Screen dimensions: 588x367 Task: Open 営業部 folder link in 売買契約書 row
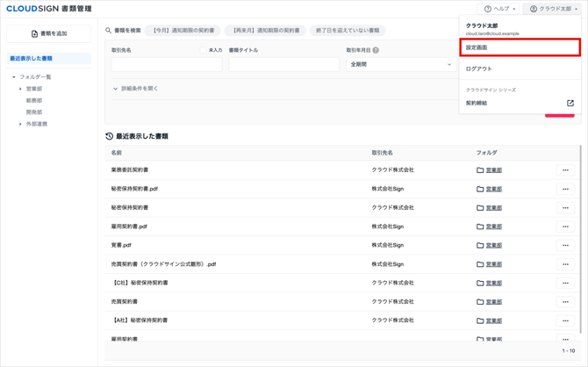pos(494,302)
